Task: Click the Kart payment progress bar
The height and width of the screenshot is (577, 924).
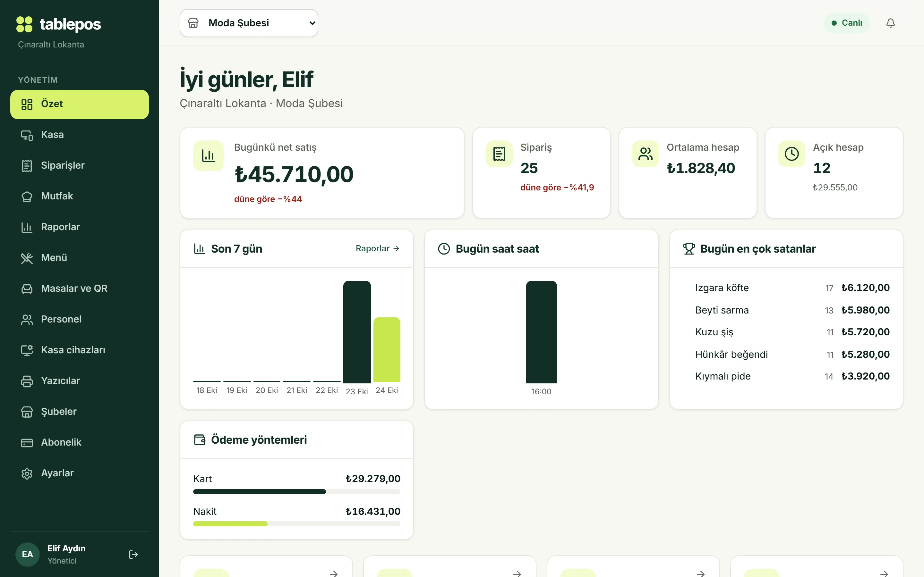Action: 297,491
